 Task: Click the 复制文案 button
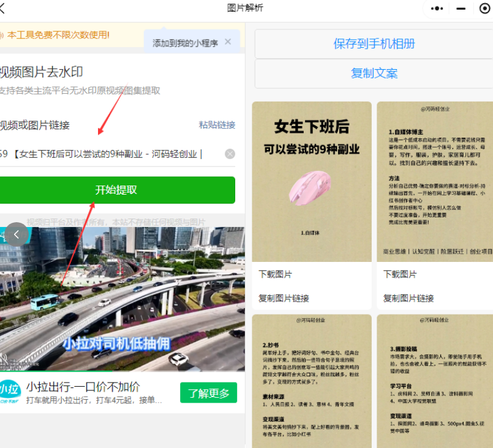point(374,73)
